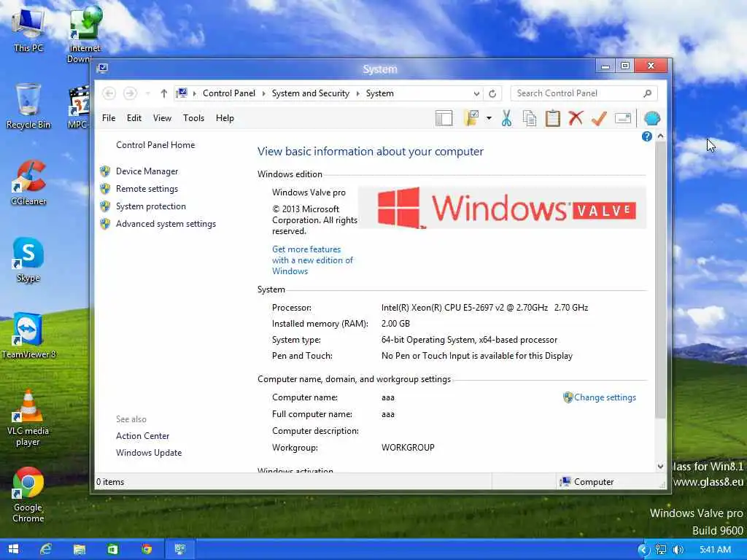
Task: Open Device Manager link
Action: point(147,171)
